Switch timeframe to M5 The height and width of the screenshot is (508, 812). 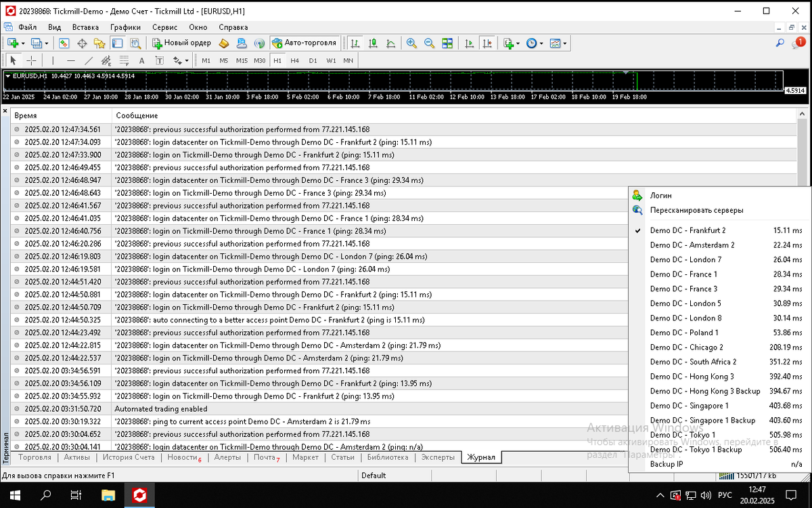click(x=224, y=60)
